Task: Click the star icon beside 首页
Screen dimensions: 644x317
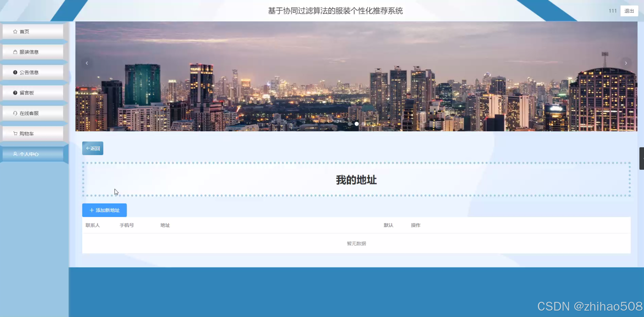Action: (x=15, y=32)
